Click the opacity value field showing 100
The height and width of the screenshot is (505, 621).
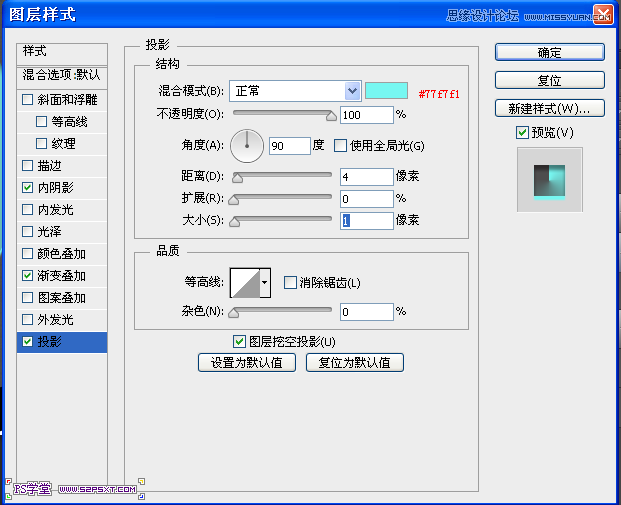point(367,115)
